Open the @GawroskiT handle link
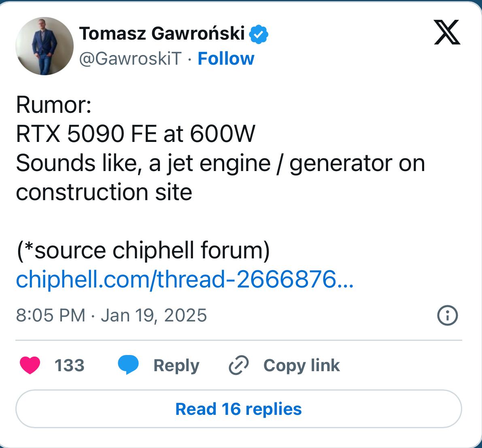Image resolution: width=482 pixels, height=448 pixels. [130, 59]
